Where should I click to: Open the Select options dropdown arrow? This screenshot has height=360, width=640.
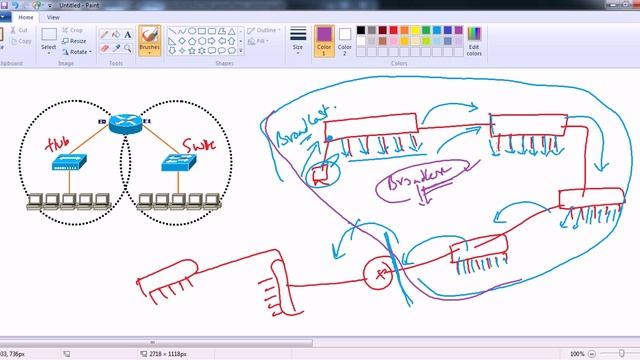(49, 53)
